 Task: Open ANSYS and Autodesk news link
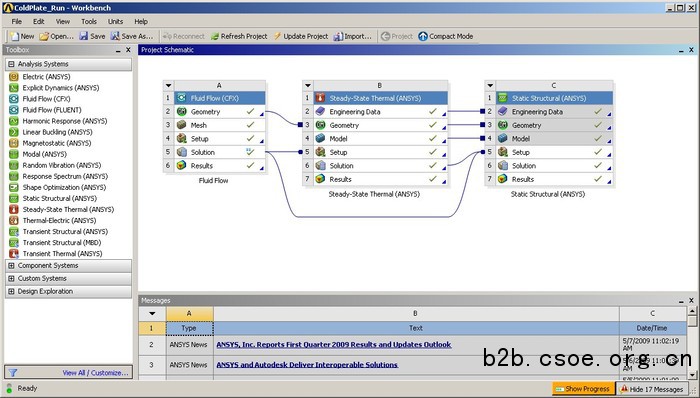click(307, 365)
